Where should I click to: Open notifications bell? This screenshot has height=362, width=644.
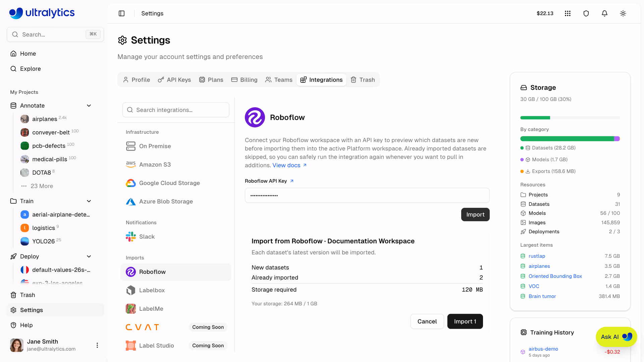[604, 13]
